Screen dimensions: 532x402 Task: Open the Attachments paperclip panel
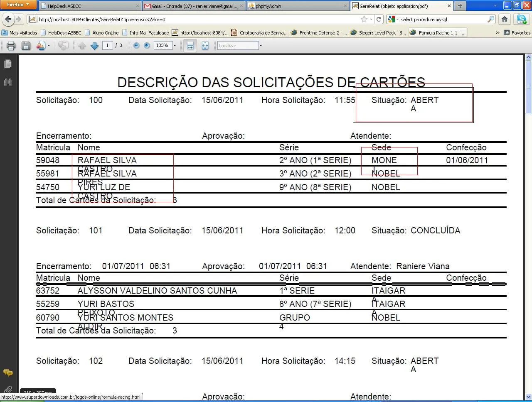click(7, 390)
